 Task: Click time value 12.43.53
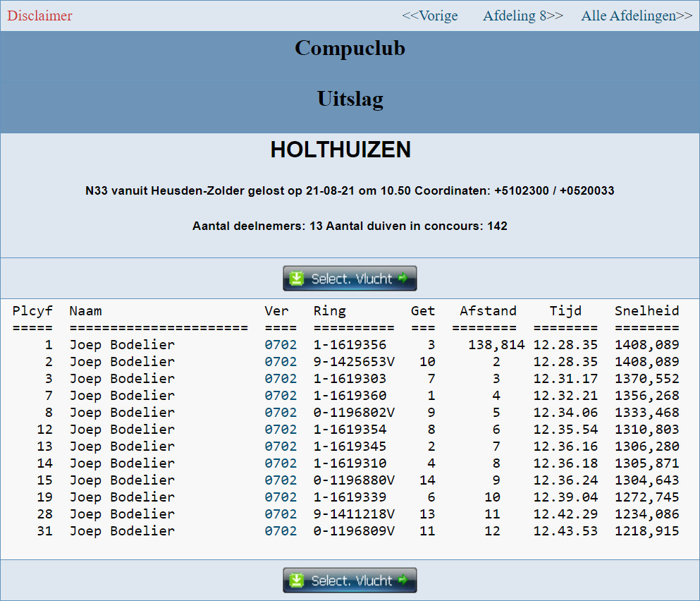[565, 532]
